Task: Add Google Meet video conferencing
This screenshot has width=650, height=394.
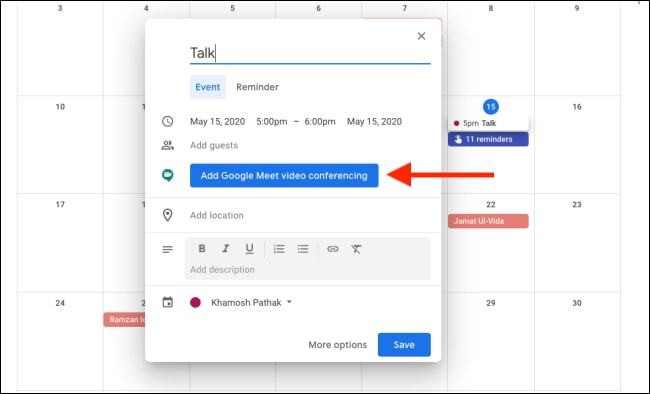Action: [284, 175]
